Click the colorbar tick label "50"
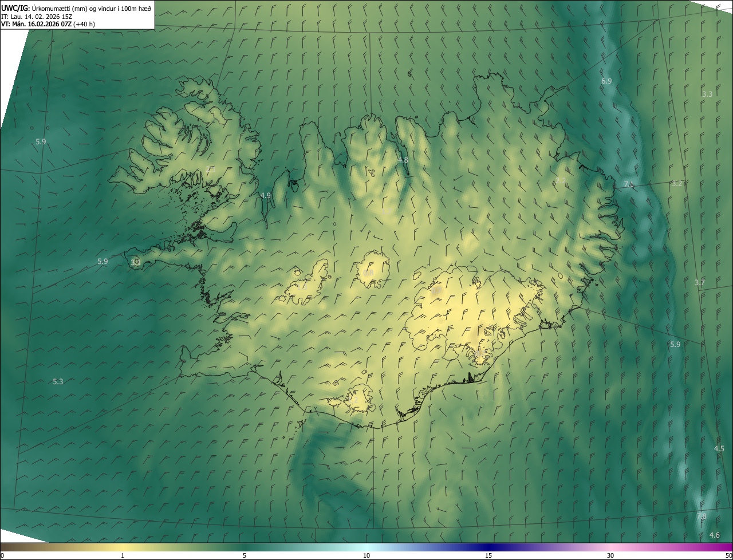 (x=728, y=556)
